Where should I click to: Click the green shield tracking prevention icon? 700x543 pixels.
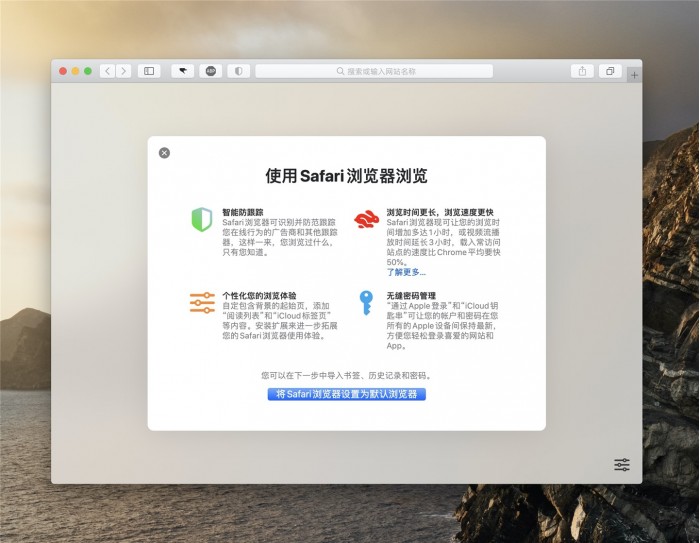(x=202, y=219)
